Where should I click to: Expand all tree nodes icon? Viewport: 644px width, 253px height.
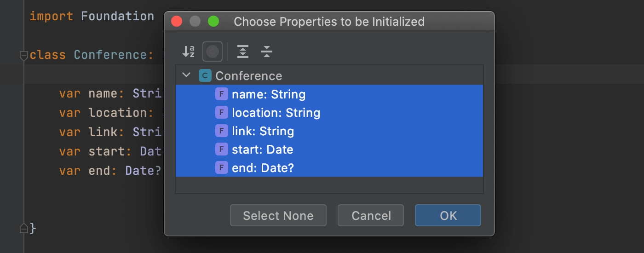pyautogui.click(x=243, y=52)
